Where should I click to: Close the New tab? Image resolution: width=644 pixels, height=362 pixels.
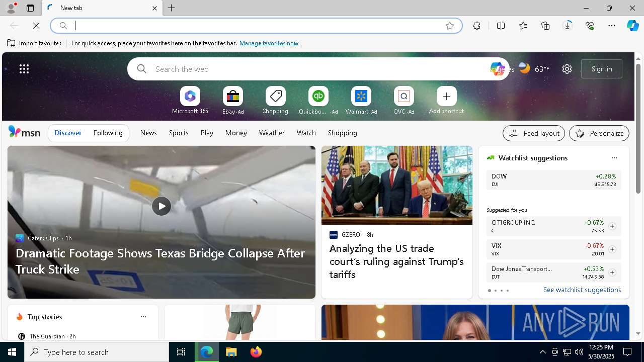[154, 8]
